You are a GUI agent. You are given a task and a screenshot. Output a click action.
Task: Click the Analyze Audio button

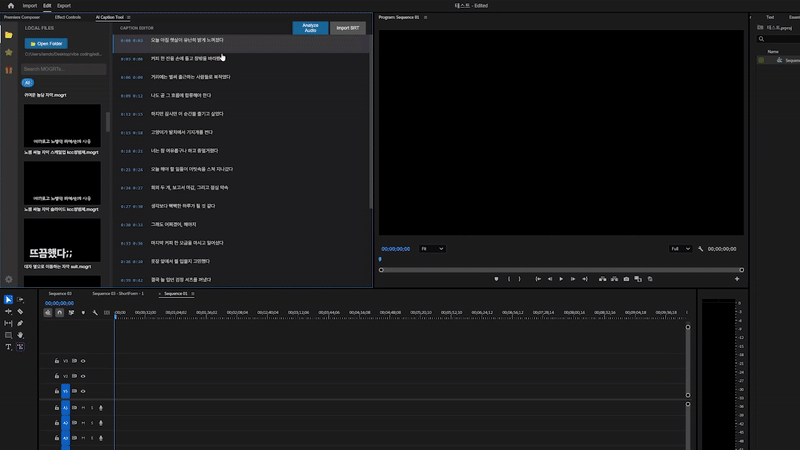310,28
